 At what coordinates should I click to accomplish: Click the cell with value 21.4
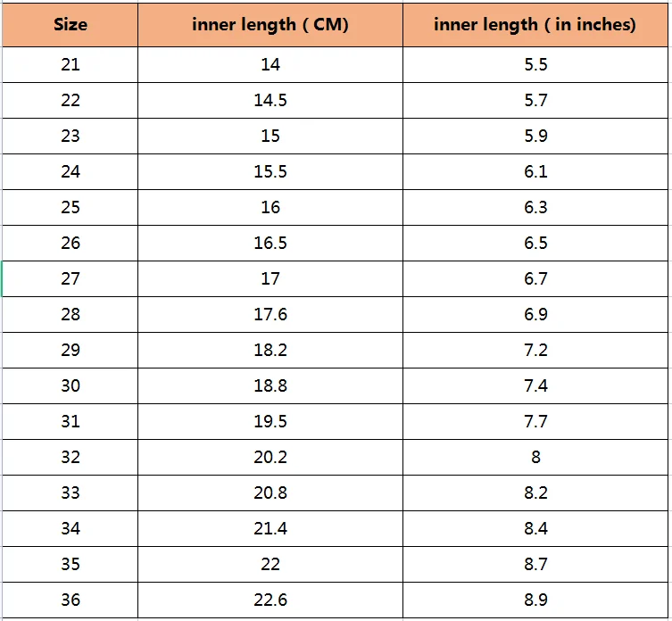coord(270,528)
